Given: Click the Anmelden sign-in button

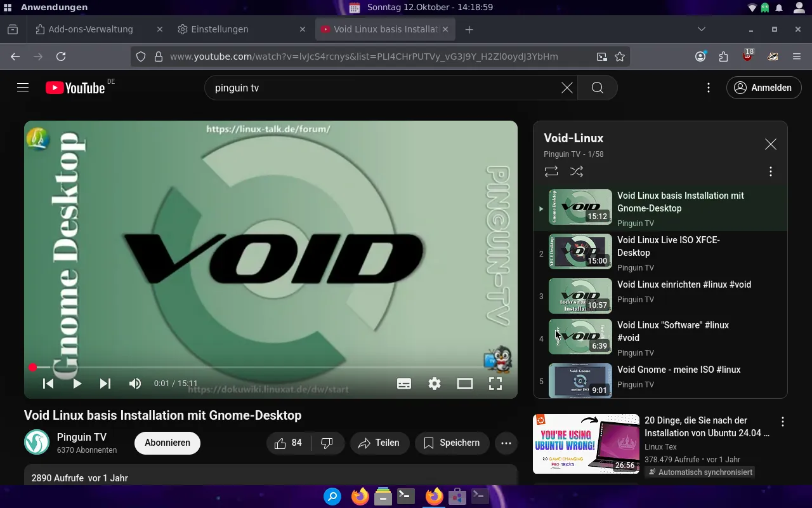Looking at the screenshot, I should pyautogui.click(x=764, y=88).
